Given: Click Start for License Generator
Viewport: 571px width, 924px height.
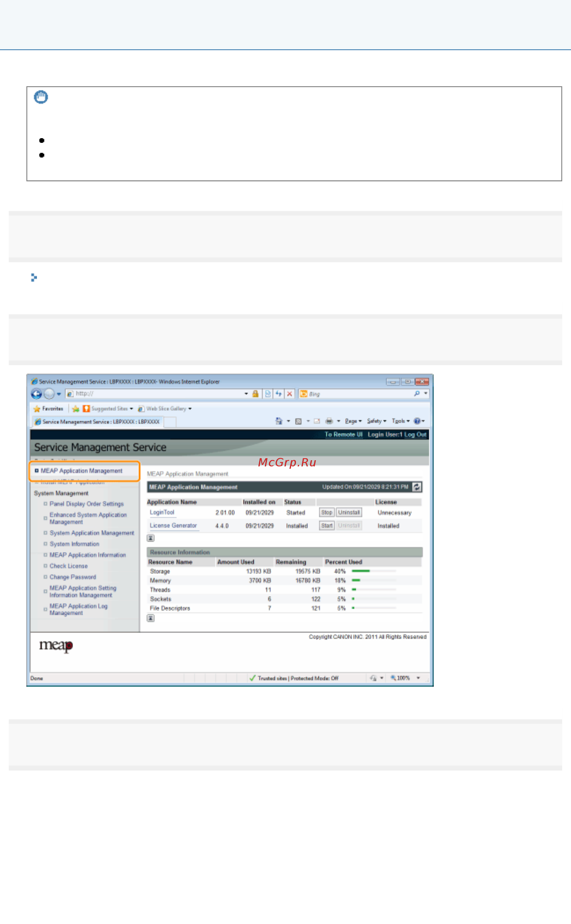Looking at the screenshot, I should click(327, 526).
